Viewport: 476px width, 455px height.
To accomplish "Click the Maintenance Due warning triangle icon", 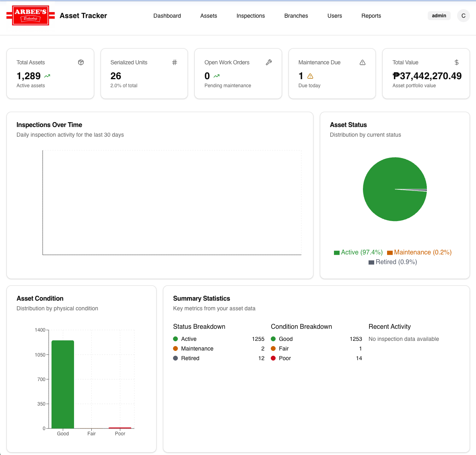I will 362,62.
